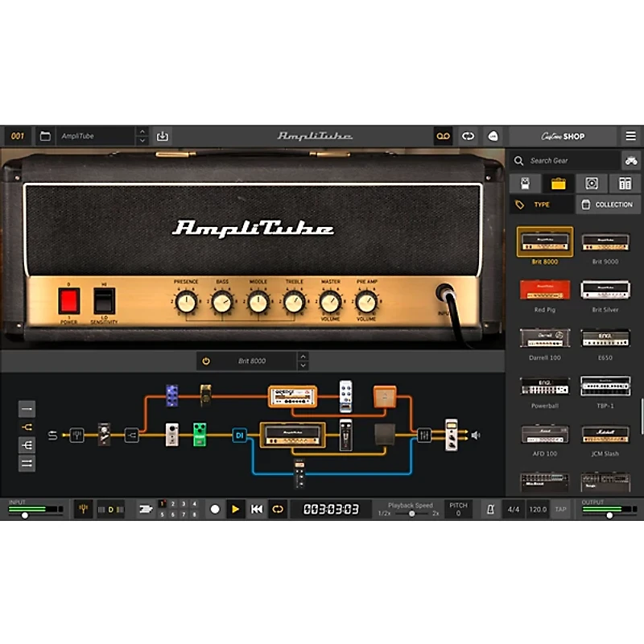Adjust the Playback Speed slider
The height and width of the screenshot is (644, 644).
[411, 513]
